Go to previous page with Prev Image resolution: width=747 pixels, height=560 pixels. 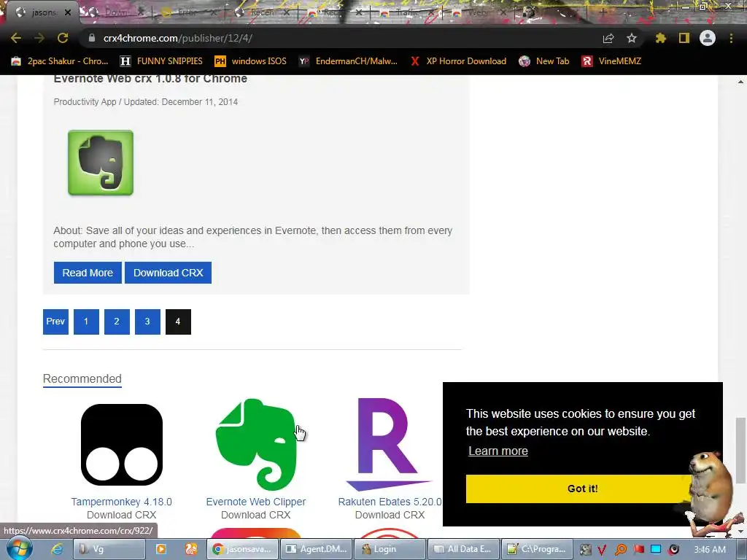(x=55, y=322)
